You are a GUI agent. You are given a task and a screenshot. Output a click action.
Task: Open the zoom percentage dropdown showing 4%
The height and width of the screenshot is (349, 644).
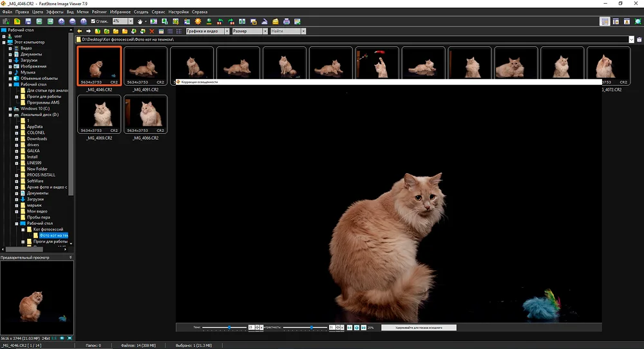(x=131, y=21)
